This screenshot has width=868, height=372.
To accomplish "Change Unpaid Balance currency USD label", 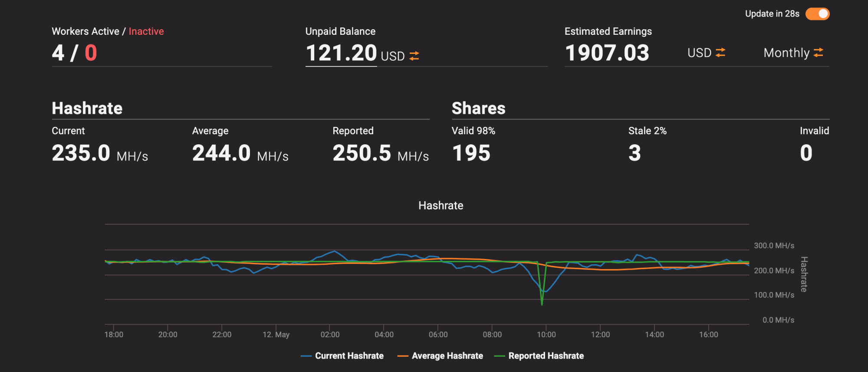I will (x=393, y=56).
